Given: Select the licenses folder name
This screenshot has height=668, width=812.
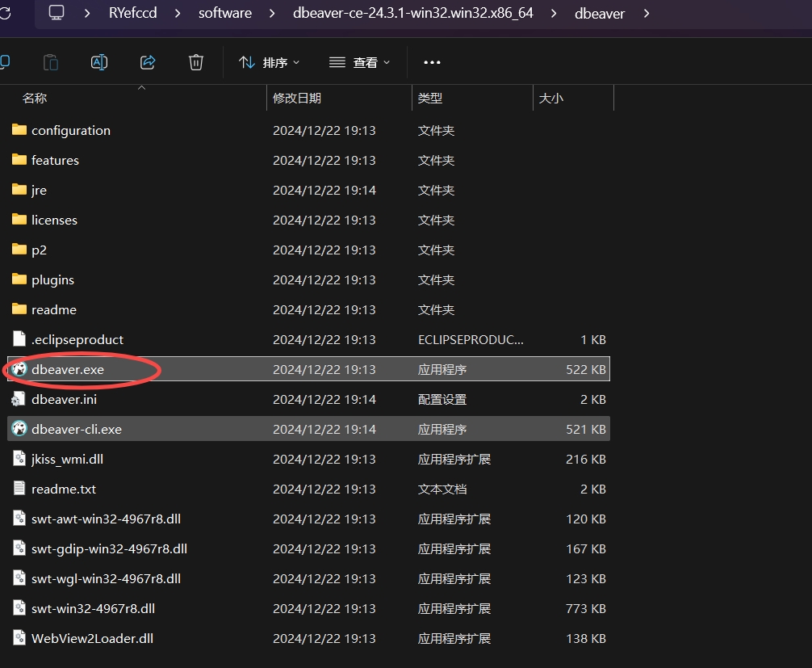Looking at the screenshot, I should coord(54,220).
